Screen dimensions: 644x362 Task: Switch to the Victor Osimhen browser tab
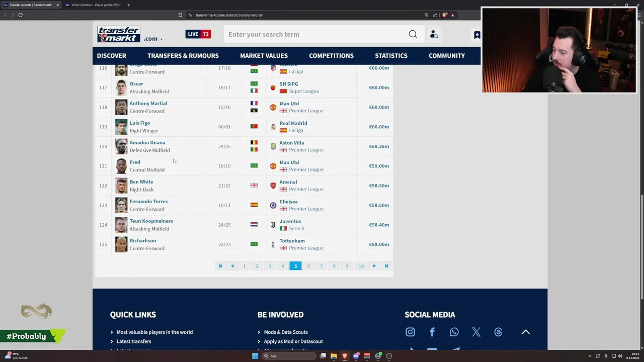94,5
